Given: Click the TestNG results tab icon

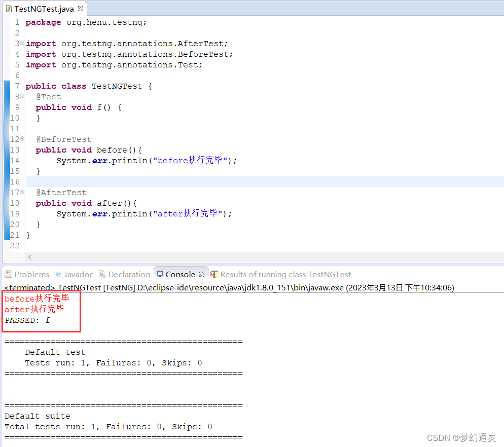Looking at the screenshot, I should pyautogui.click(x=214, y=275).
